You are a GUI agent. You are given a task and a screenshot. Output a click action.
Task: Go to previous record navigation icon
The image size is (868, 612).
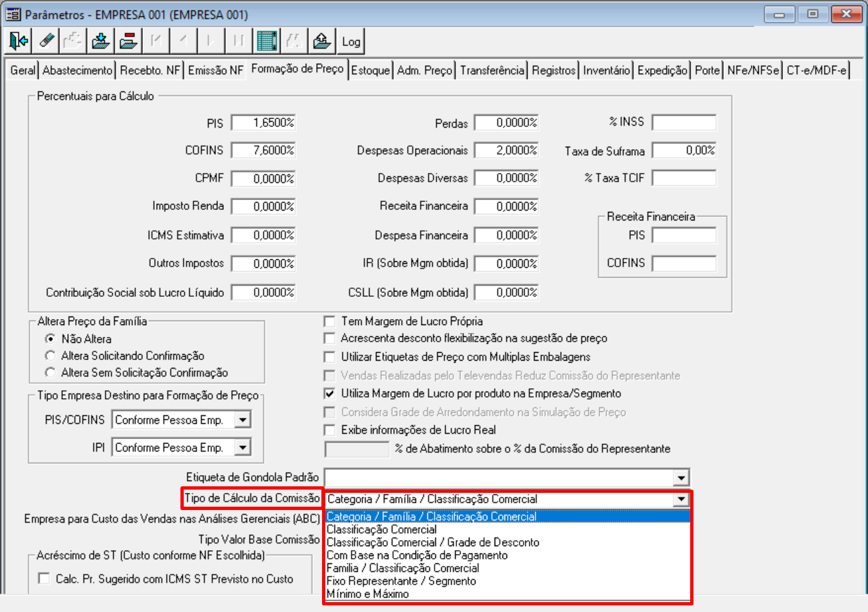click(x=183, y=41)
